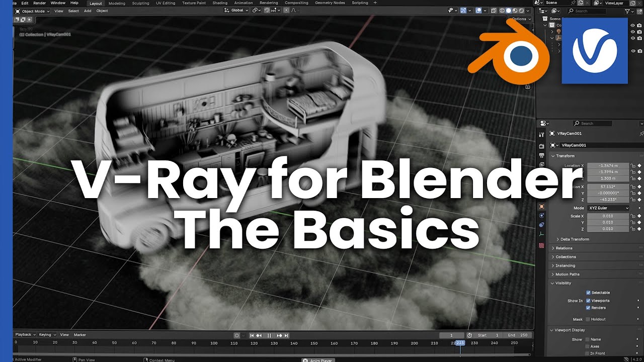Toggle viewport overlays button

[478, 10]
